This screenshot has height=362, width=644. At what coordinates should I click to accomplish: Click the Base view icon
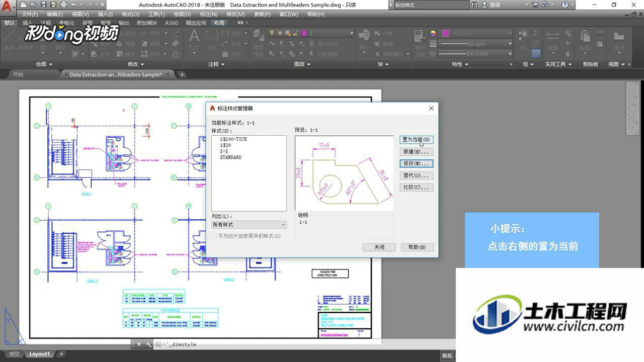tap(618, 36)
